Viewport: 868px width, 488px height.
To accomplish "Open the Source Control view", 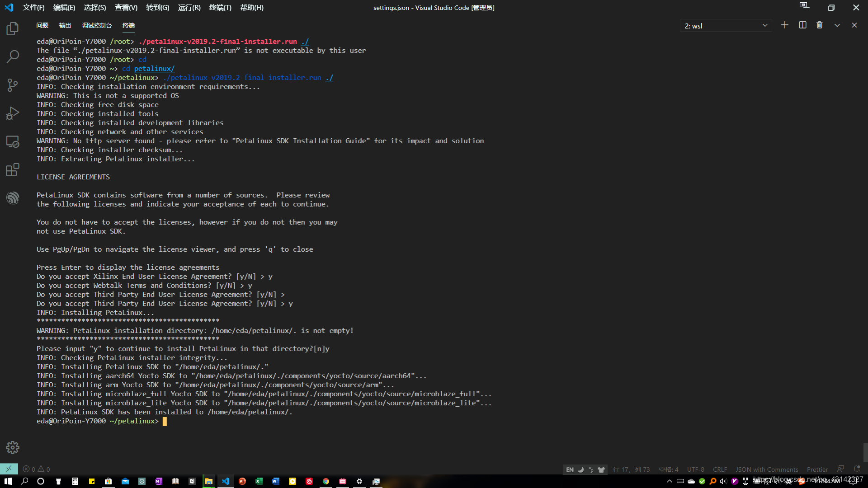I will click(x=12, y=85).
